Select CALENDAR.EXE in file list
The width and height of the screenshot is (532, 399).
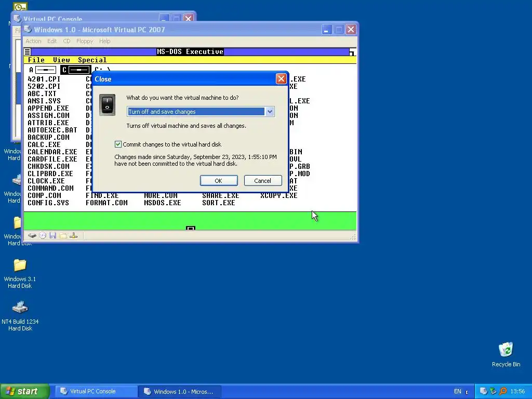pyautogui.click(x=52, y=152)
